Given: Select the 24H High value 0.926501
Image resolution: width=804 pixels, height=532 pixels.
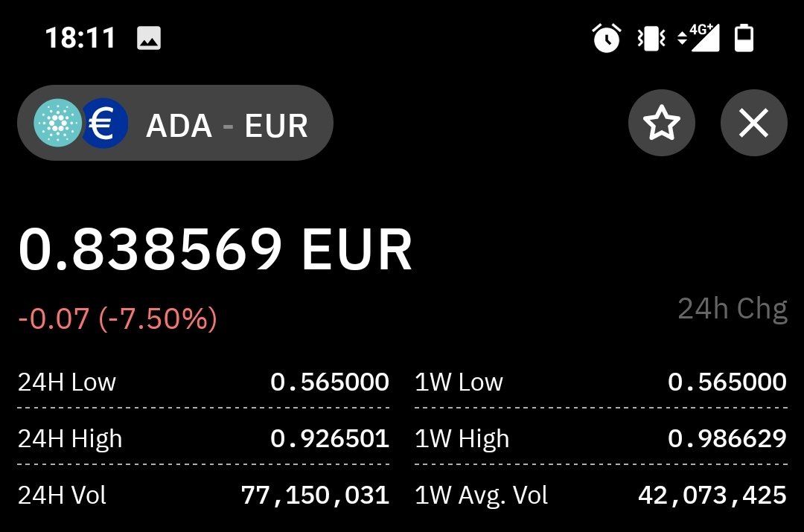Looking at the screenshot, I should pos(330,439).
